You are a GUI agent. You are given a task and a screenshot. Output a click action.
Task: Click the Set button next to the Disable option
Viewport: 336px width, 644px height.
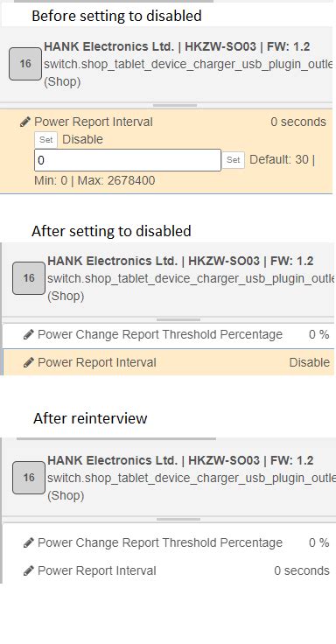[46, 140]
